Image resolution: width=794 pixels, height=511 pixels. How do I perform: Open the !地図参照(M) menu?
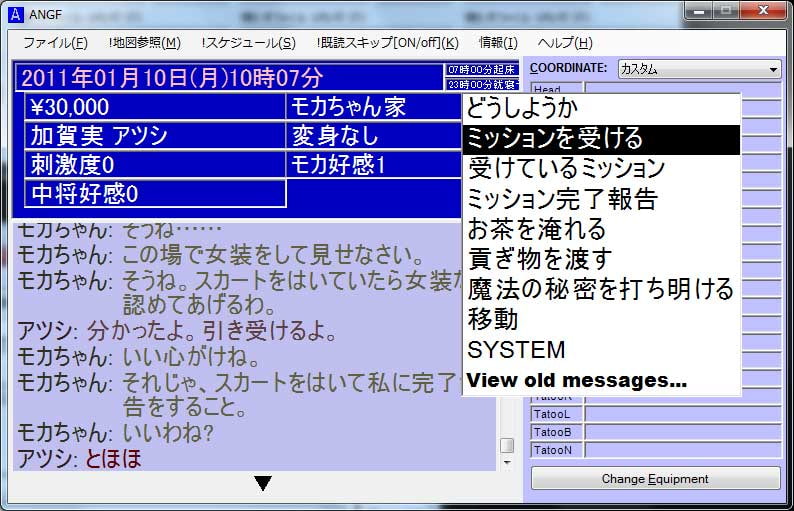tap(145, 42)
